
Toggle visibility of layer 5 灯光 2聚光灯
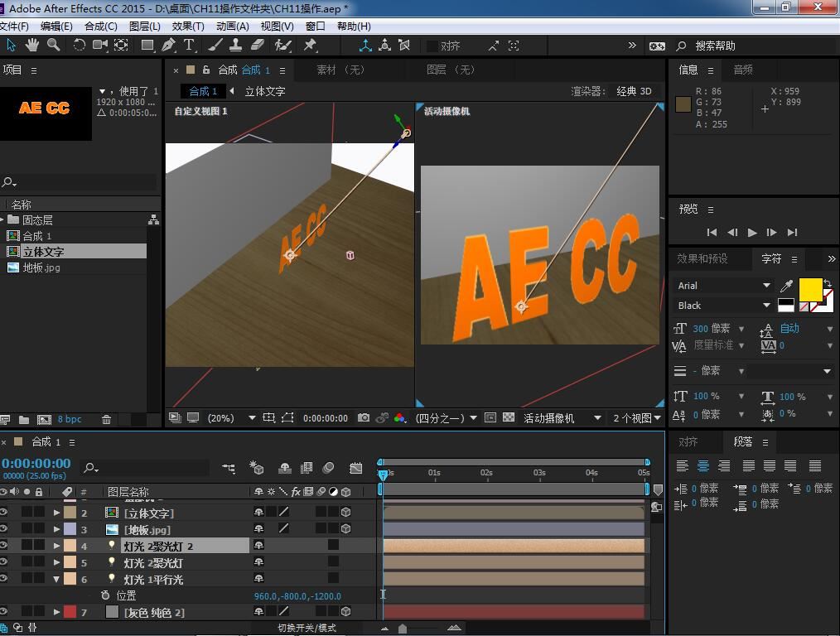tap(4, 562)
